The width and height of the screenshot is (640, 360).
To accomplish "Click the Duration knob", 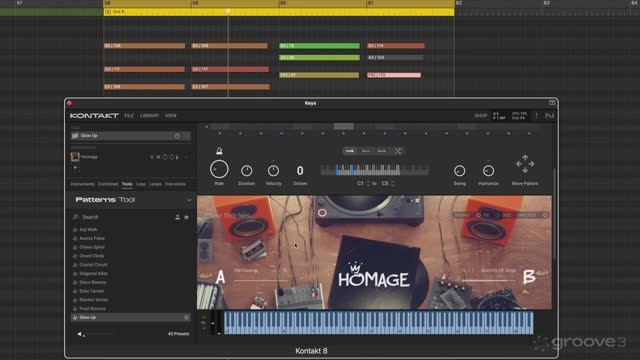I will point(247,170).
